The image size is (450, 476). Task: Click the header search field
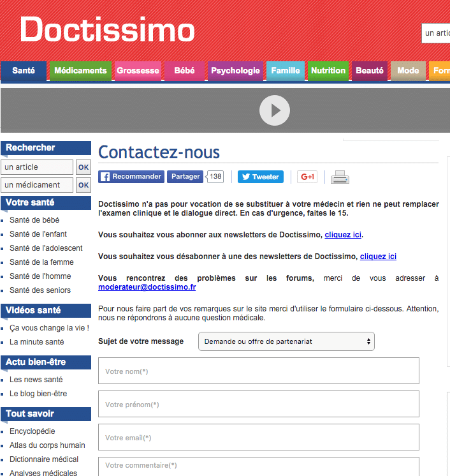click(x=436, y=33)
